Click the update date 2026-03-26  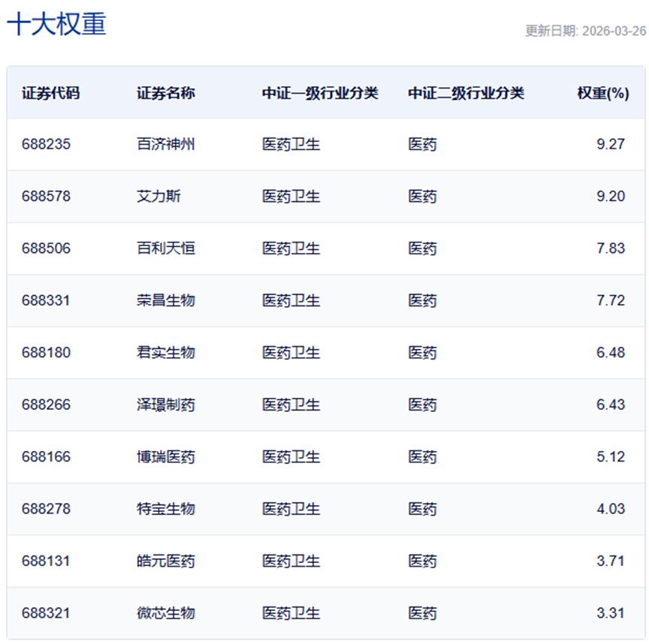tap(586, 30)
